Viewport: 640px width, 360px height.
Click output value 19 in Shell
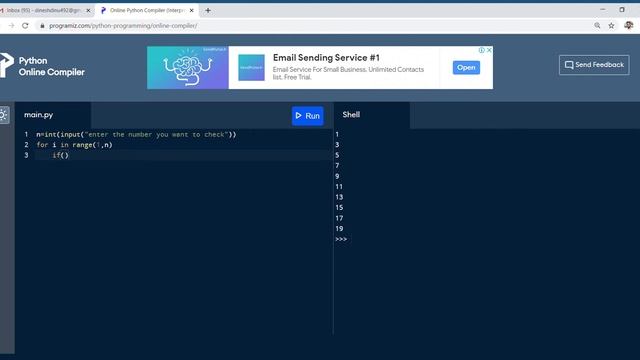click(x=339, y=229)
